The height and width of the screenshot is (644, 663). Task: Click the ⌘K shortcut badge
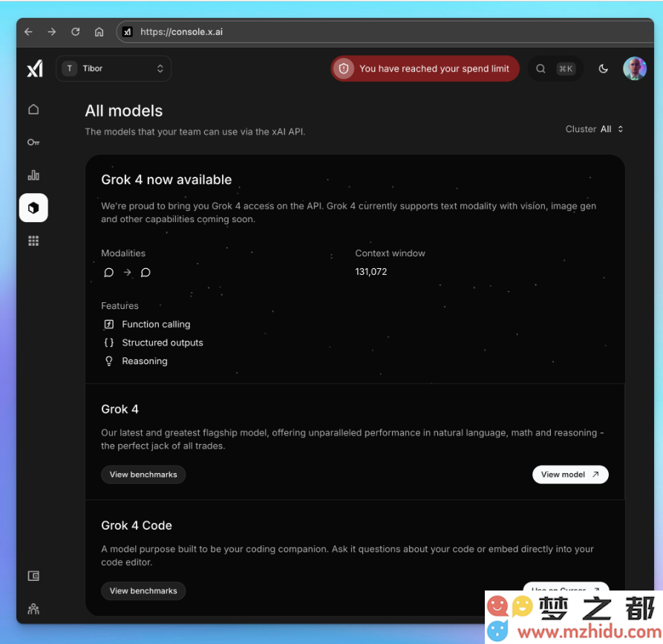click(x=566, y=68)
